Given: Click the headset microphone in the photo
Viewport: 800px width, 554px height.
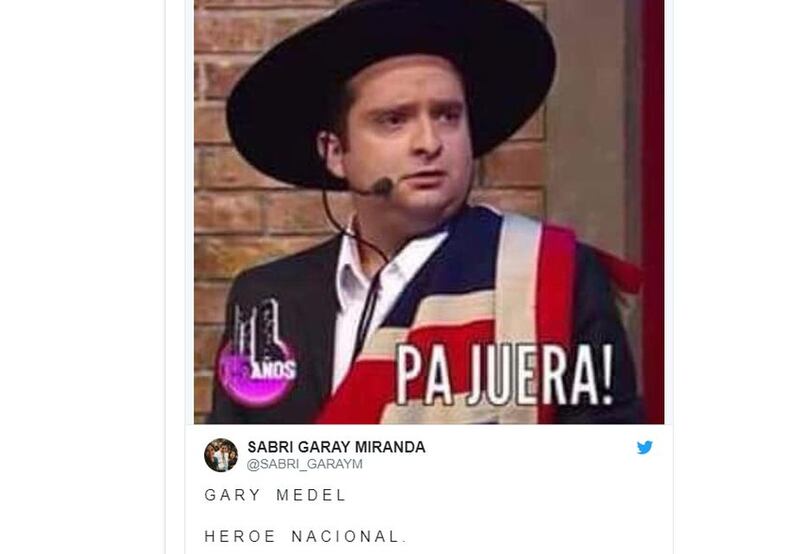Looking at the screenshot, I should click(380, 187).
